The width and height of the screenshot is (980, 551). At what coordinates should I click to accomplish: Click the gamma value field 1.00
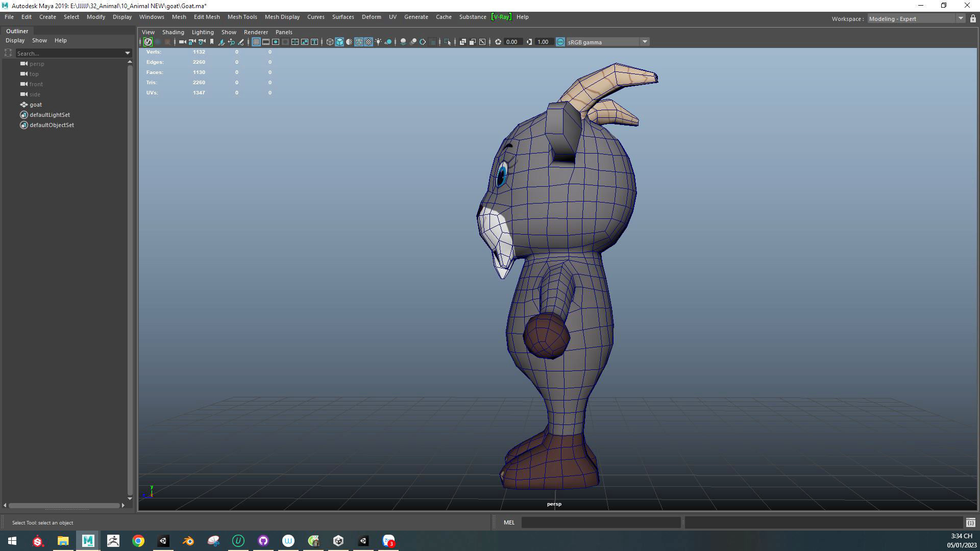tap(544, 42)
